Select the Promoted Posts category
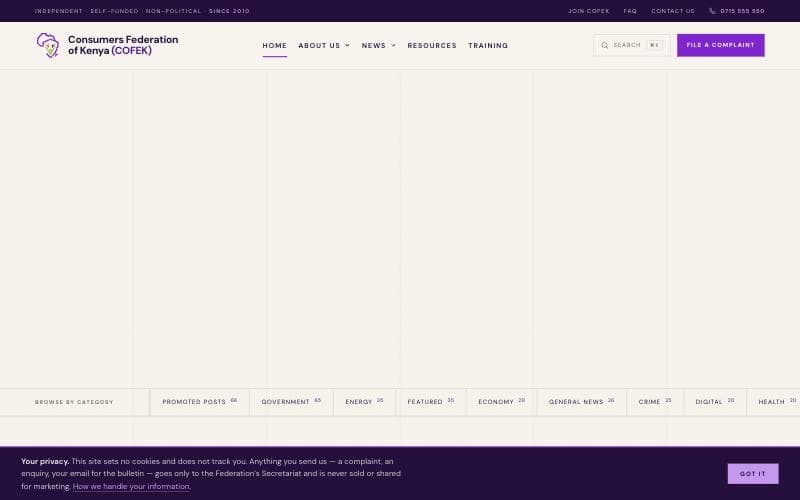800x500 pixels. 199,402
